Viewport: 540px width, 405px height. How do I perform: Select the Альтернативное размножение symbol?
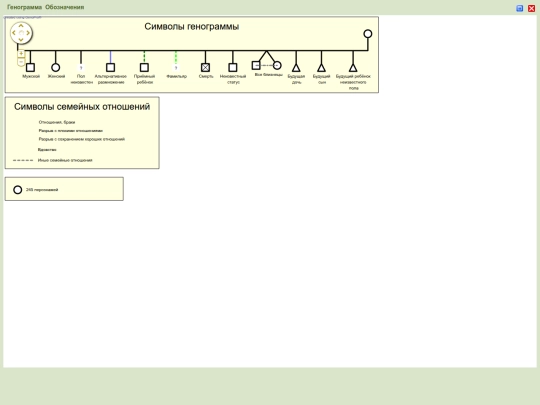pyautogui.click(x=110, y=68)
